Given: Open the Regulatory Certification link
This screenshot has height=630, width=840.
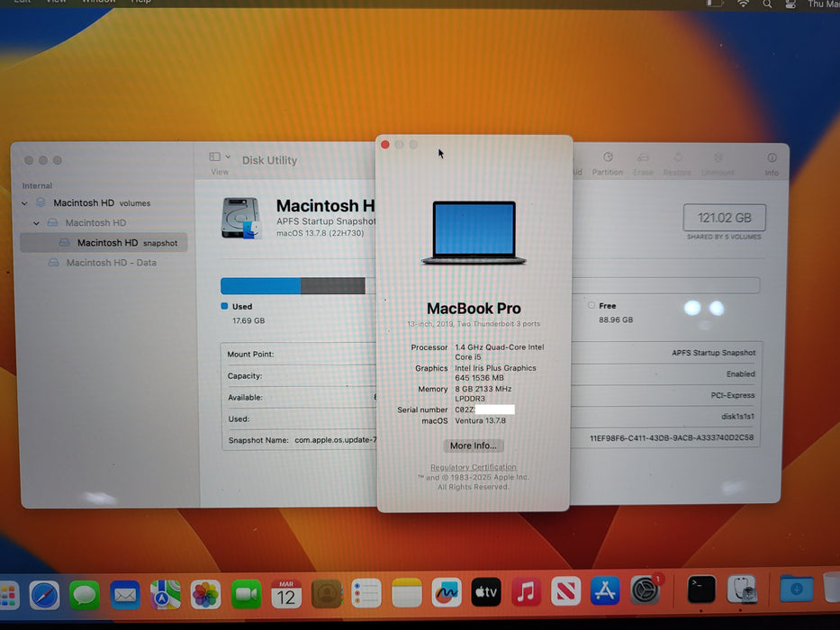Looking at the screenshot, I should click(474, 467).
